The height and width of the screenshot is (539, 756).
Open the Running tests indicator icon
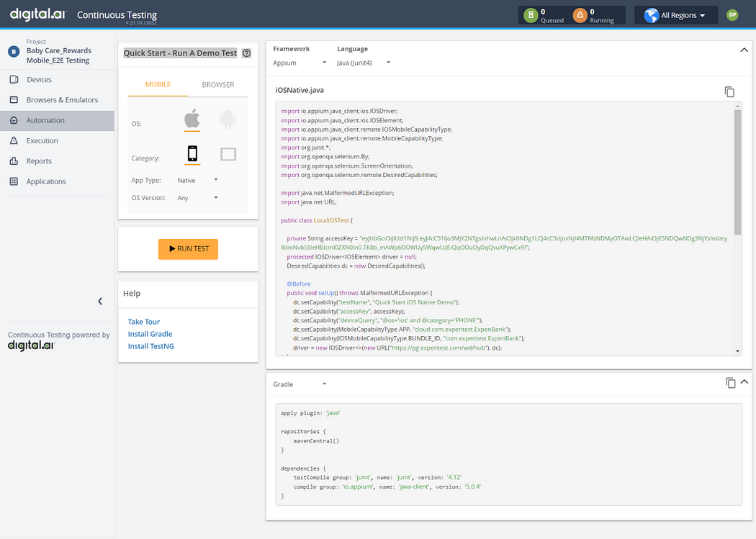coord(580,15)
